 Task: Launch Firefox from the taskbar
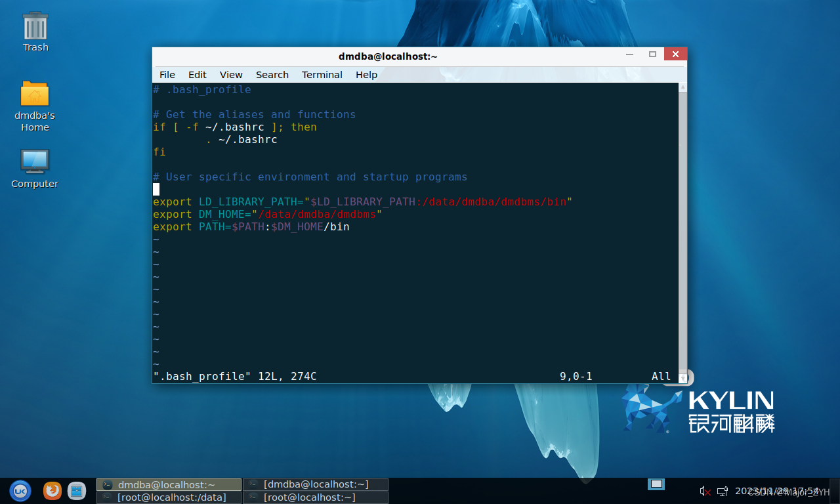point(52,490)
